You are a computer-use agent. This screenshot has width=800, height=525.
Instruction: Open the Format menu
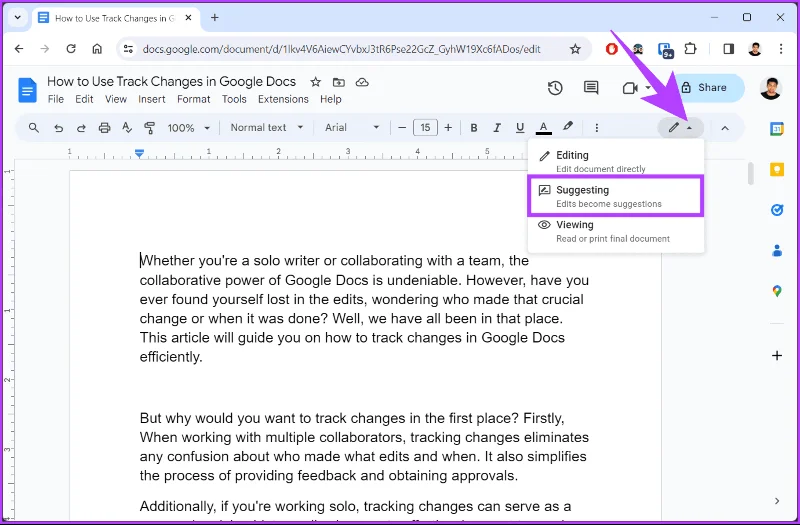(x=193, y=99)
